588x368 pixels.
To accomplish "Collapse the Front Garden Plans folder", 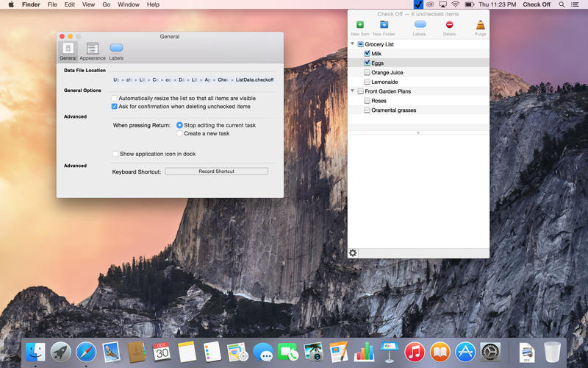I will coord(353,91).
